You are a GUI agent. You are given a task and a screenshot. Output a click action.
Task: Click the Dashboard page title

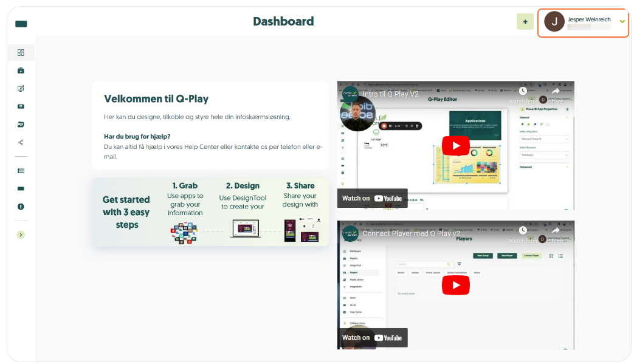coord(283,21)
